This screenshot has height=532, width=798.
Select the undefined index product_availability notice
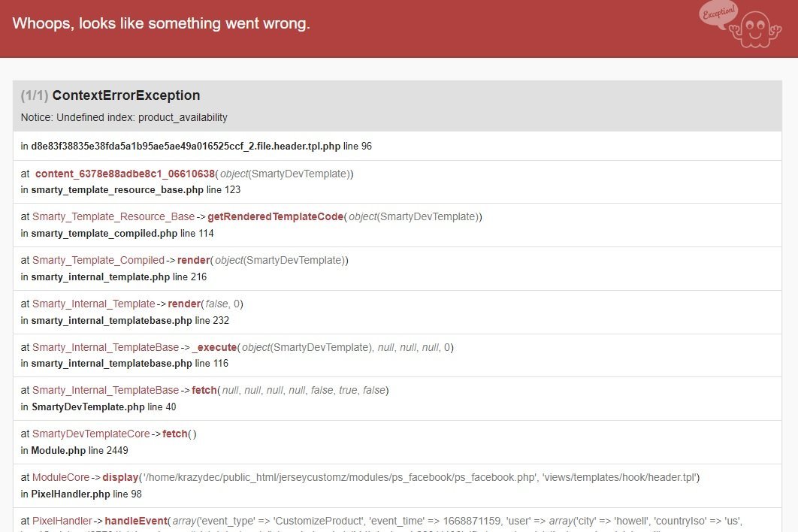coord(124,117)
